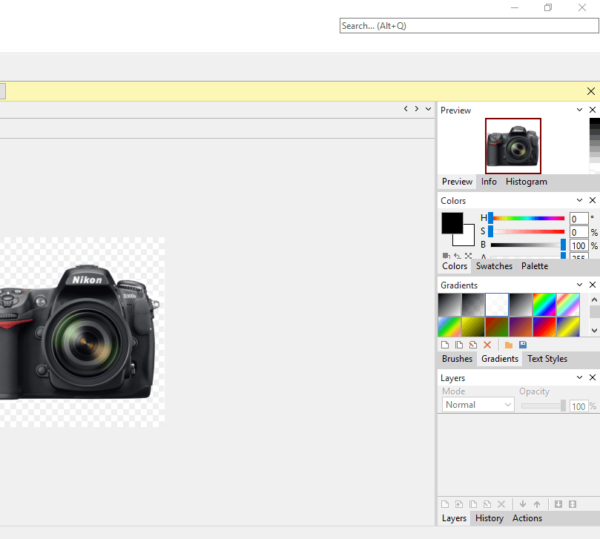Save gradients with blue disk icon
The height and width of the screenshot is (539, 600).
coord(523,345)
